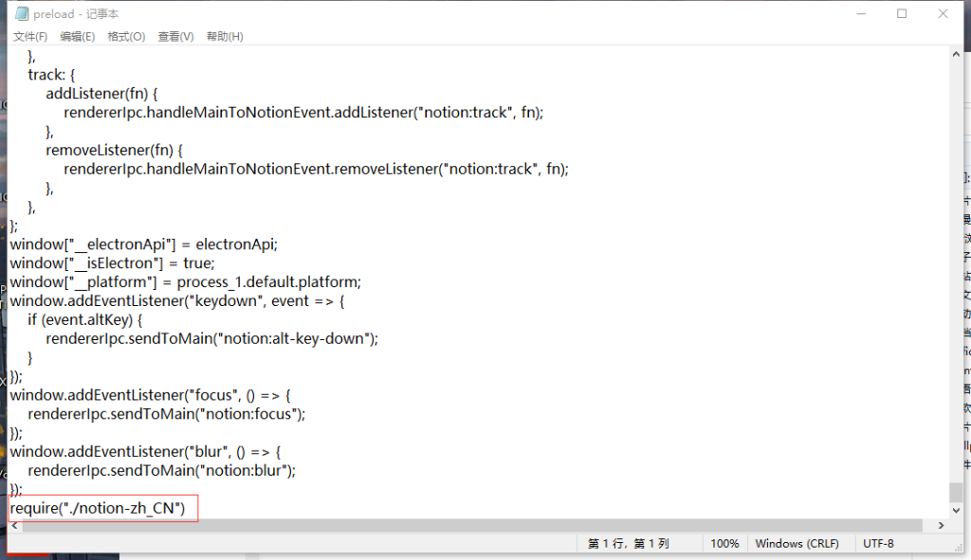The width and height of the screenshot is (971, 560).
Task: Click the notion:focus sendToMain line
Action: click(x=167, y=414)
